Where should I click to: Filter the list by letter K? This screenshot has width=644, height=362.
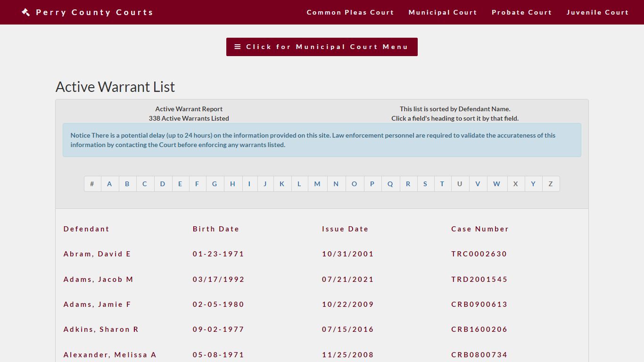click(282, 184)
